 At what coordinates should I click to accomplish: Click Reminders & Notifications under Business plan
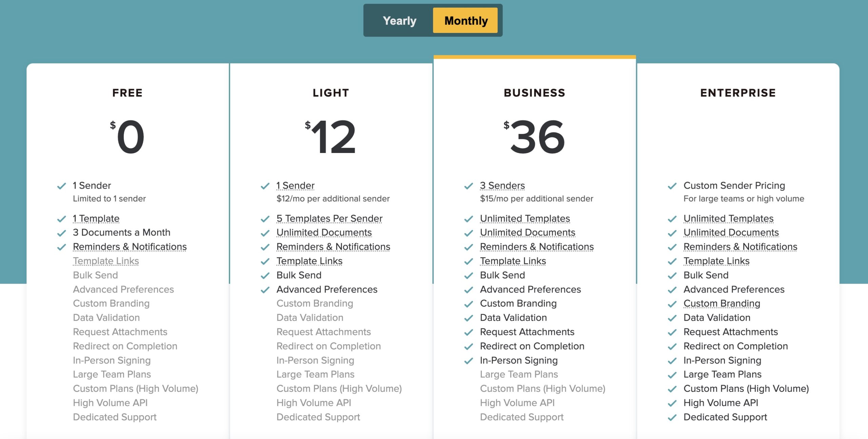click(537, 247)
